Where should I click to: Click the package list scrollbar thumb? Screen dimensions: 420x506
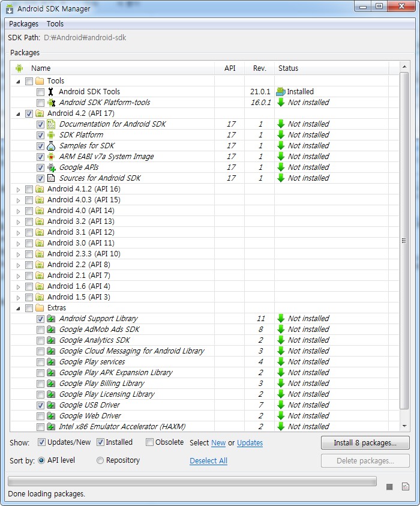click(x=404, y=241)
